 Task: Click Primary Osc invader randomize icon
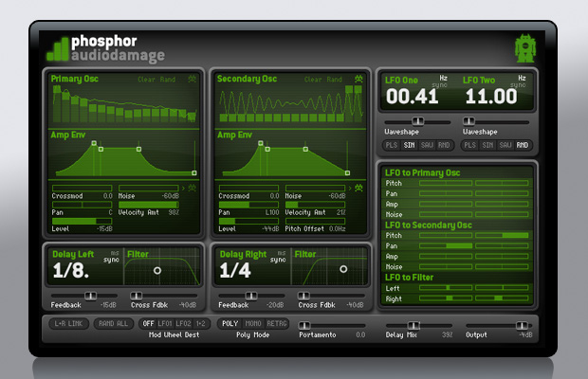tap(192, 79)
